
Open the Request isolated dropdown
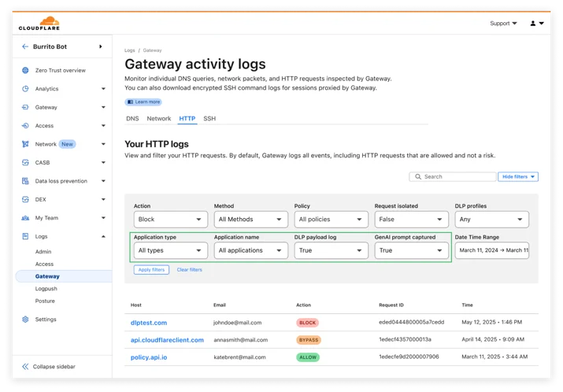412,220
